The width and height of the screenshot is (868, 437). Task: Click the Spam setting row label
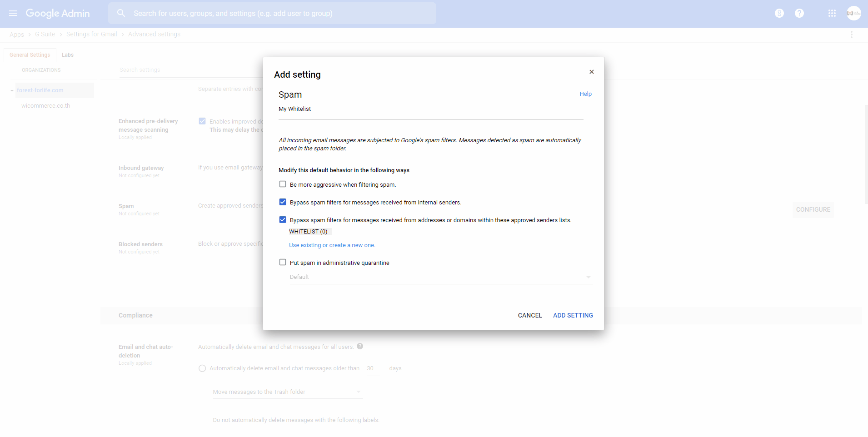(126, 206)
